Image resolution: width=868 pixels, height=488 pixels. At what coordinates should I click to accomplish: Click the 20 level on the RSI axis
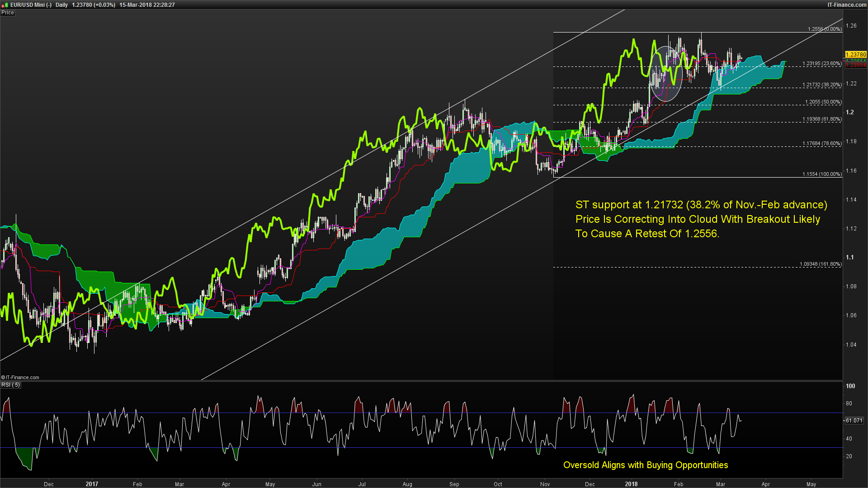849,456
